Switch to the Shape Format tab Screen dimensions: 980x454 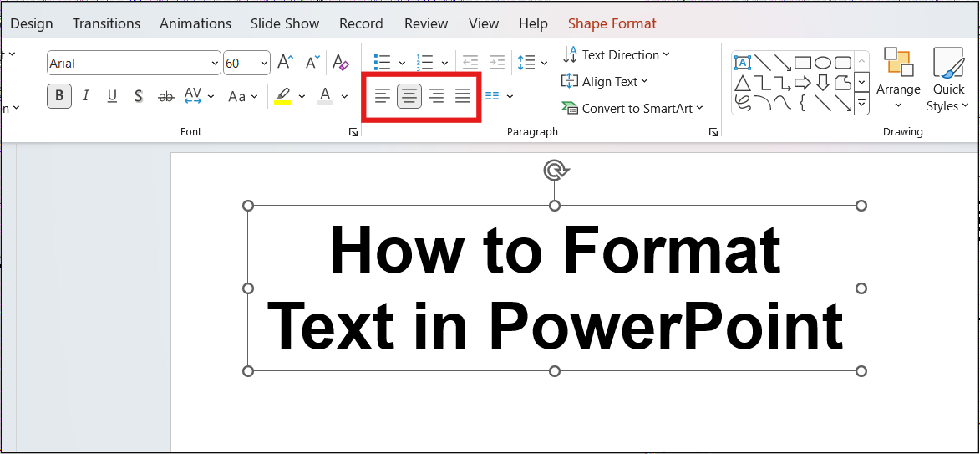pos(612,23)
